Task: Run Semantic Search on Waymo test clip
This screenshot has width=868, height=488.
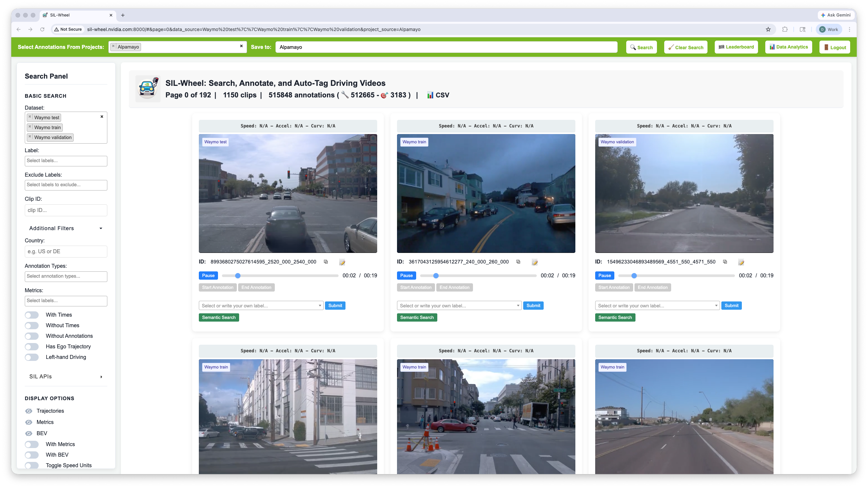Action: click(x=219, y=317)
